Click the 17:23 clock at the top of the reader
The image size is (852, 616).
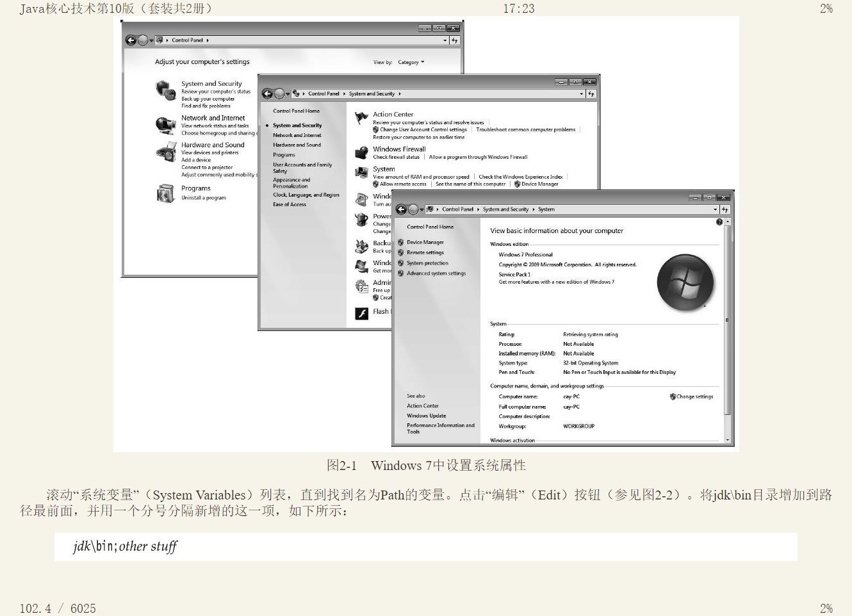pos(519,8)
